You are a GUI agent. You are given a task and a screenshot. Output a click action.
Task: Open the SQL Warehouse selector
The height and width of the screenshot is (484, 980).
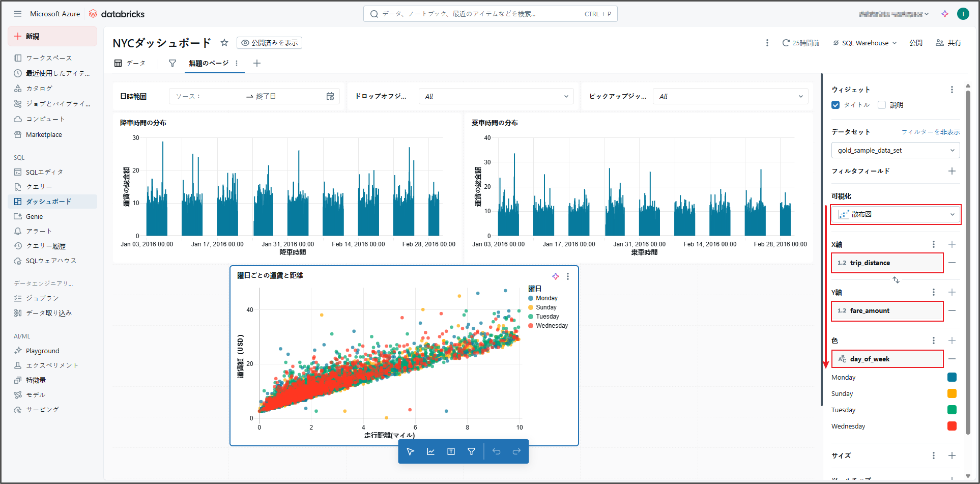coord(864,43)
